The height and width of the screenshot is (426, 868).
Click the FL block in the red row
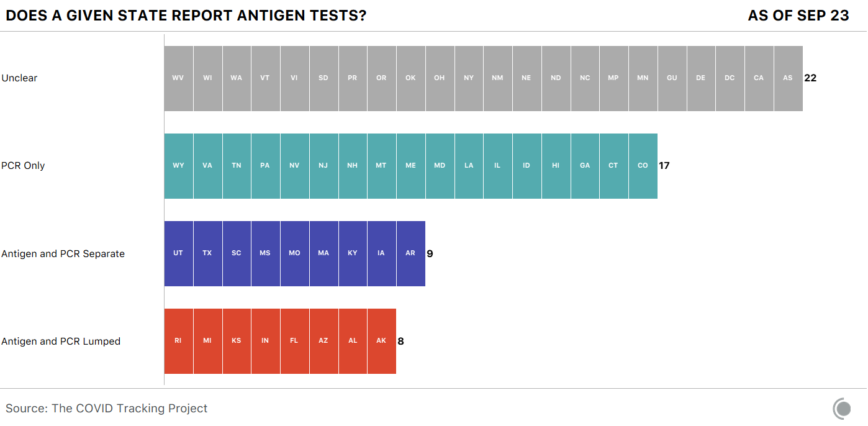pyautogui.click(x=294, y=341)
